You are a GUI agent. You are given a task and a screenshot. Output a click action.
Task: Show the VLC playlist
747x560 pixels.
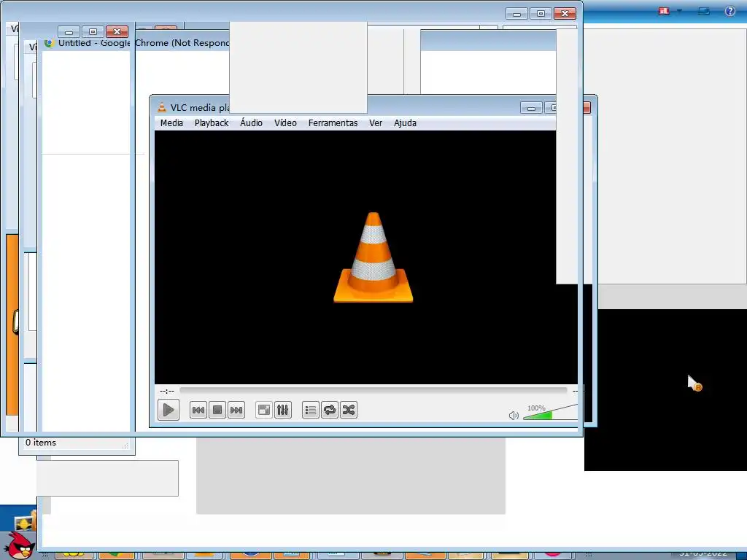click(311, 410)
